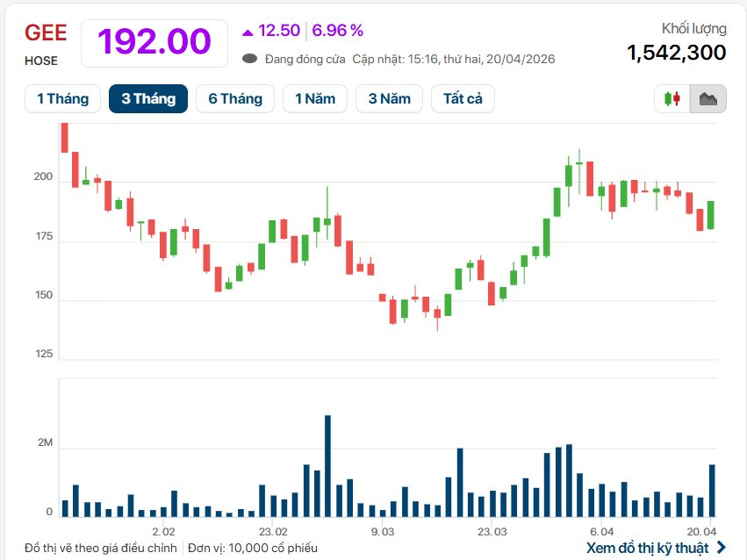Screen dimensions: 747x560
Task: Click the 6.96 % change value
Action: pyautogui.click(x=337, y=31)
